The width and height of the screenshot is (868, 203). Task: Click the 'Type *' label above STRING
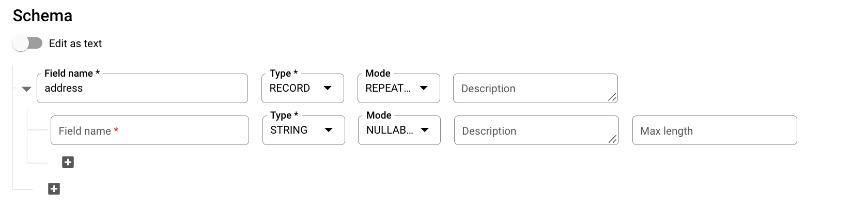tap(284, 115)
